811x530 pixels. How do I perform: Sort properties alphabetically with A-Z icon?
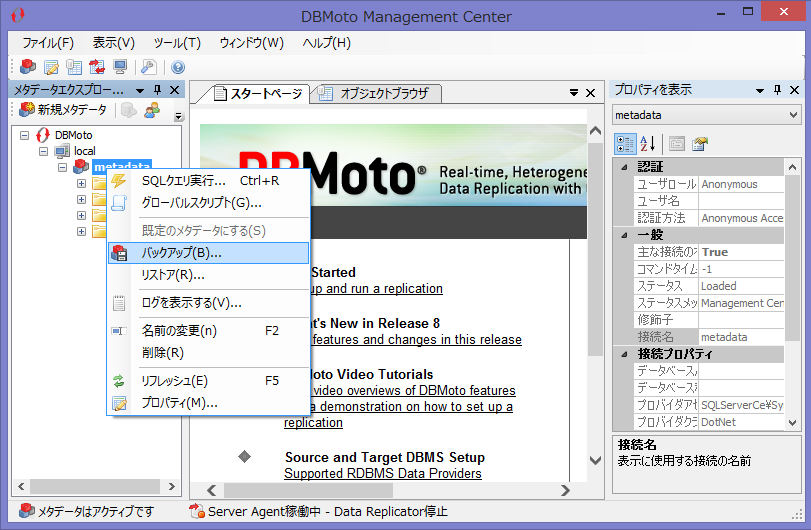[x=648, y=143]
